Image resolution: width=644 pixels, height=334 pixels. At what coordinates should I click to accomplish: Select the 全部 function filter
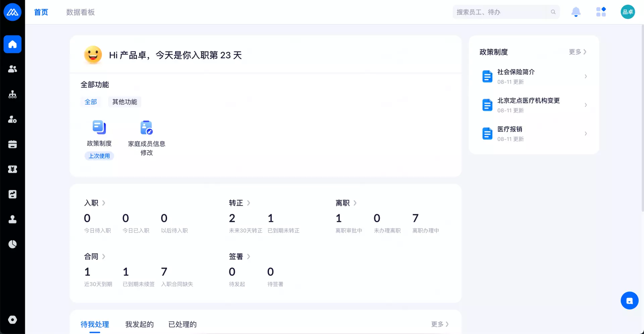pyautogui.click(x=91, y=102)
